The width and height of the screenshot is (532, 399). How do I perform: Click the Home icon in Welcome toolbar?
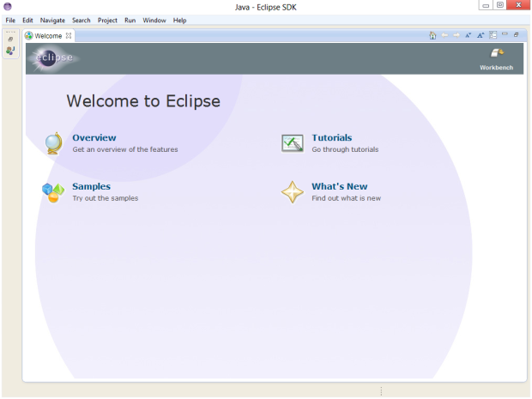pyautogui.click(x=432, y=35)
